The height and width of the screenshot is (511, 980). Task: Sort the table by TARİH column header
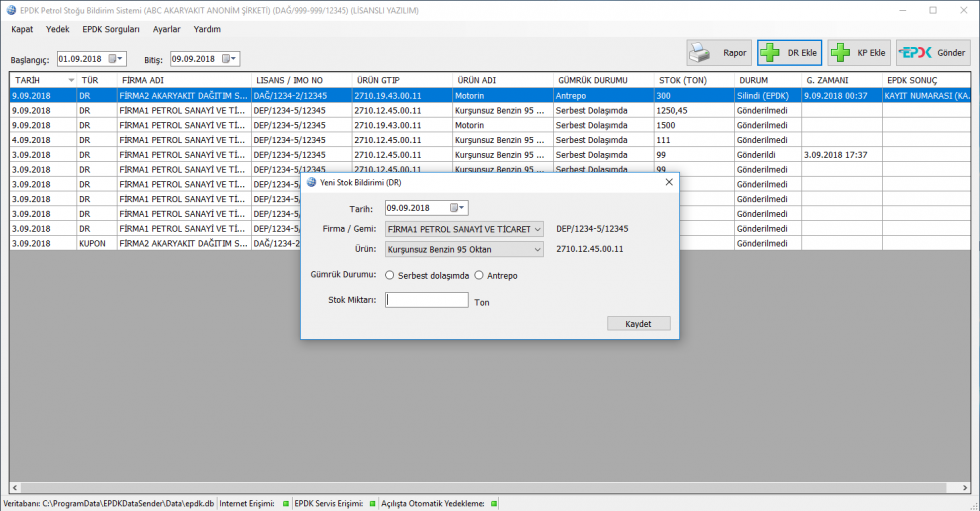click(42, 79)
